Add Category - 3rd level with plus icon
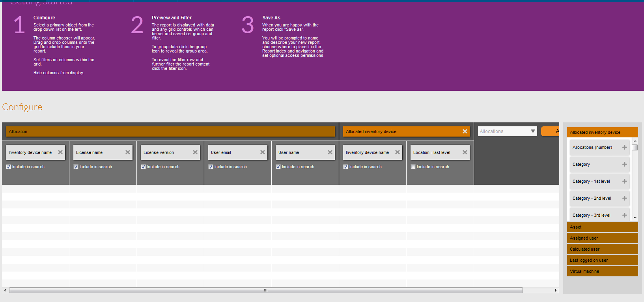The width and height of the screenshot is (644, 302). 625,215
